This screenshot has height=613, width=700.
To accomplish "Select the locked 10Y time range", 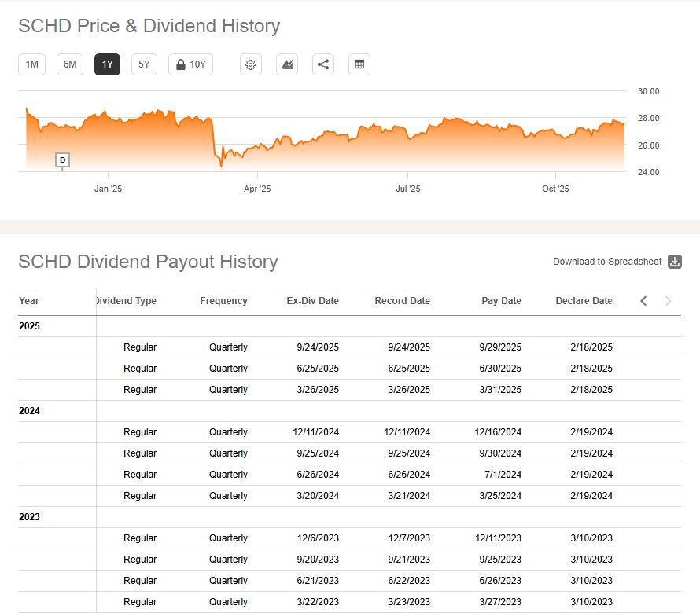I will pyautogui.click(x=190, y=64).
